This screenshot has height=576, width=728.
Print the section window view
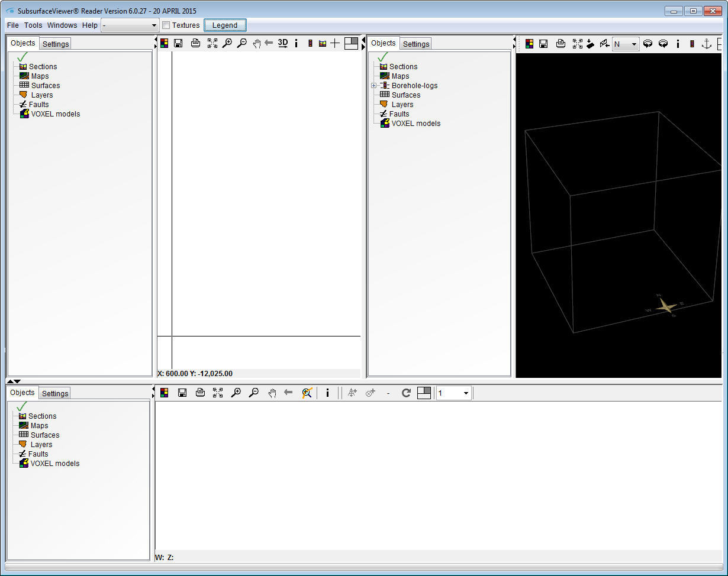[x=200, y=393]
